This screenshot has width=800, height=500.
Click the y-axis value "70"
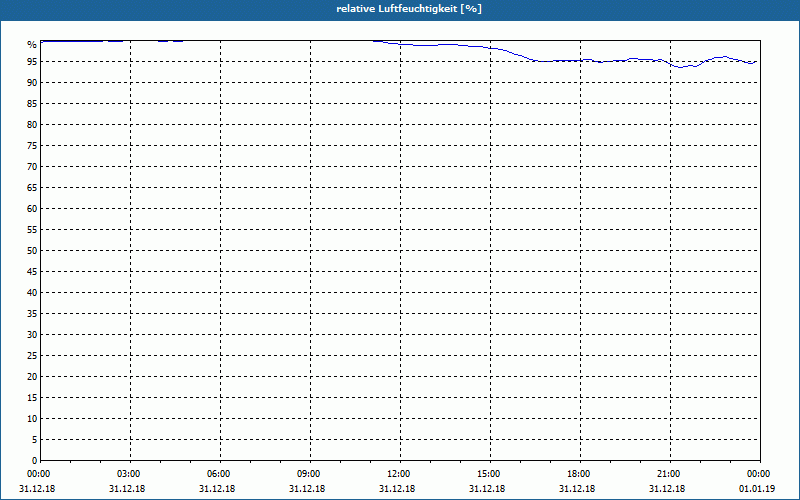tap(32, 167)
